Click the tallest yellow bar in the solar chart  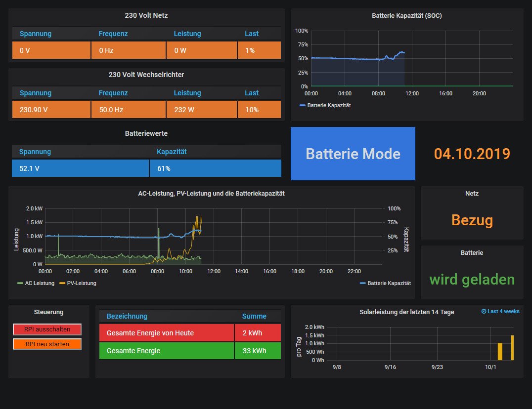[512, 348]
